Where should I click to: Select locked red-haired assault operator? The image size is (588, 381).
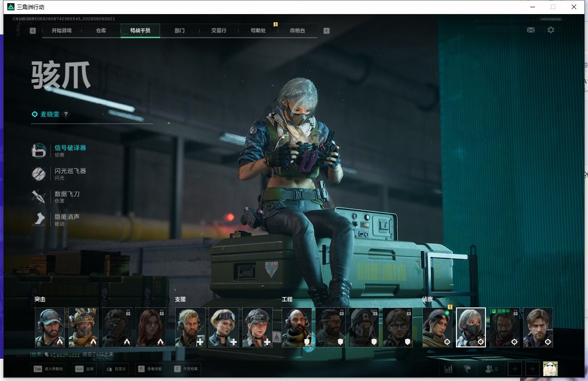tap(151, 327)
